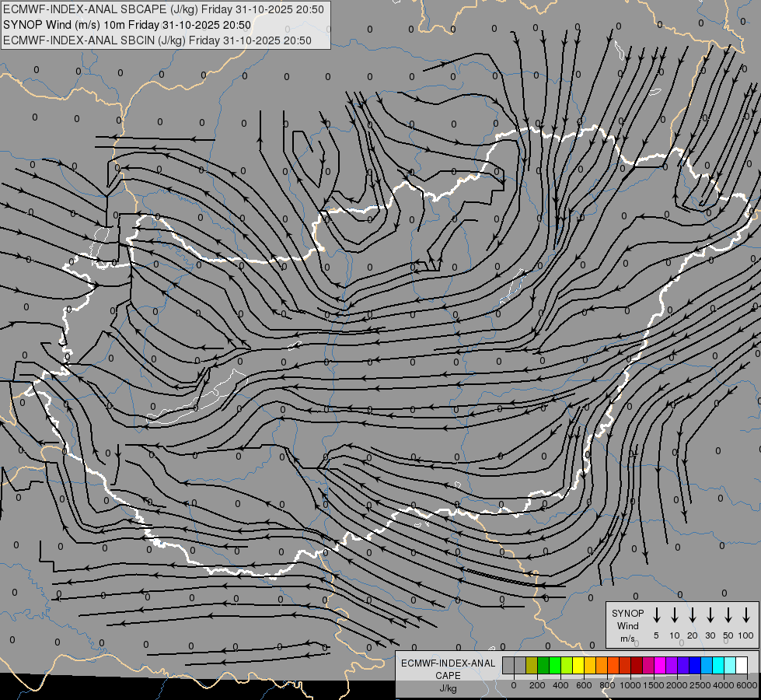Click the wind arrow labeled 50 in legend

[728, 615]
